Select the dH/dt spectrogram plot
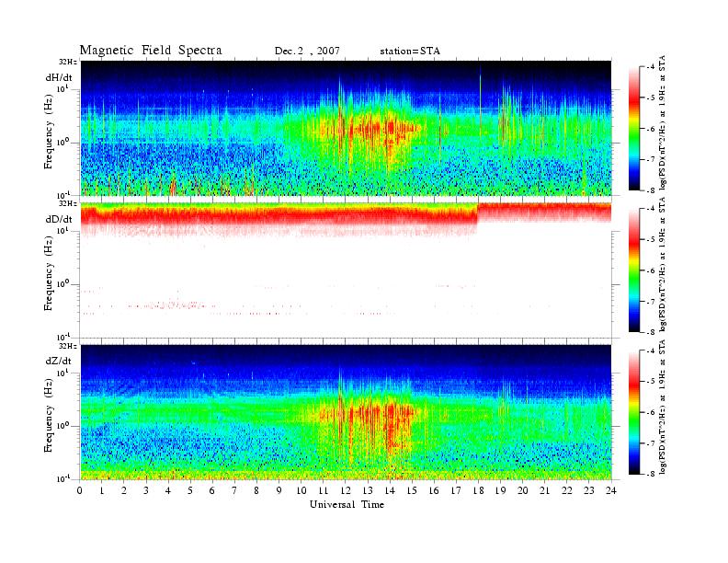 click(346, 128)
